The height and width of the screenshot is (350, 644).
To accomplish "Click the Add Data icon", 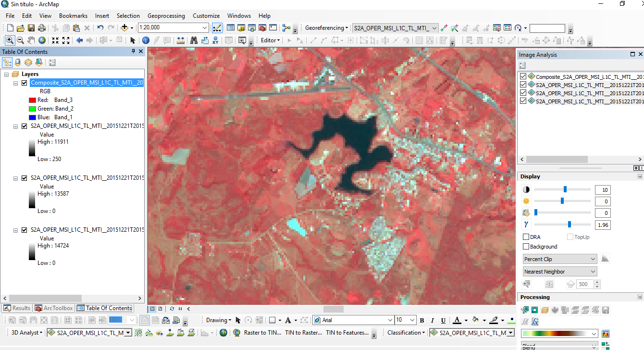I will pos(124,28).
